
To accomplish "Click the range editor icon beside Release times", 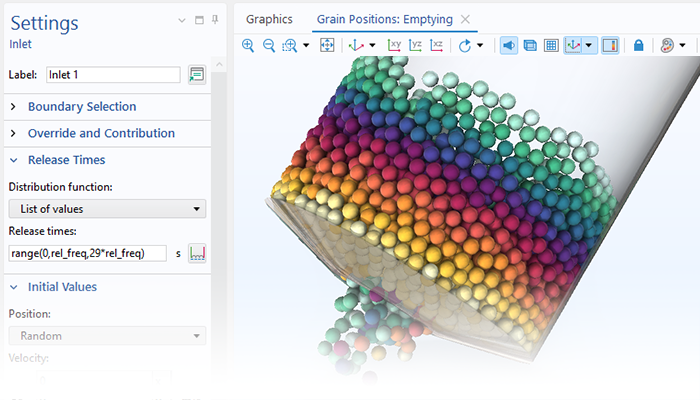I will click(x=197, y=253).
